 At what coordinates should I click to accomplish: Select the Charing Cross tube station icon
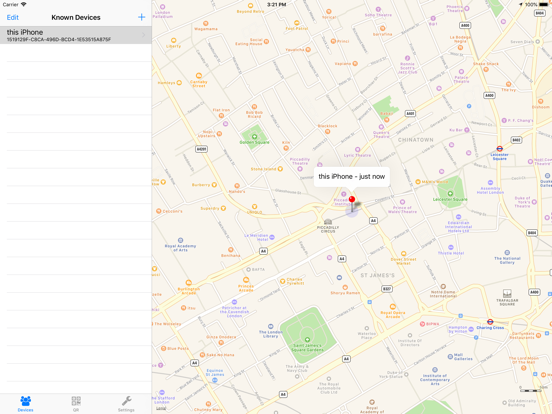point(490,322)
